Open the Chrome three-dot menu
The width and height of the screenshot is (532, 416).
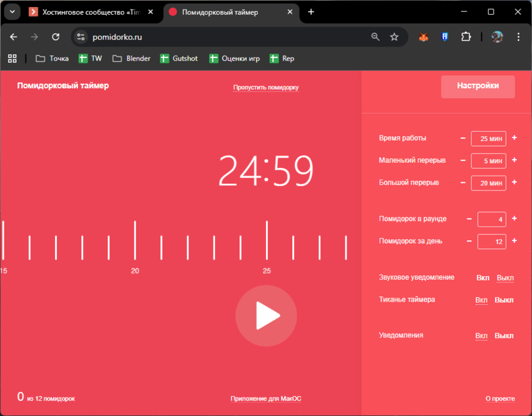tap(518, 36)
